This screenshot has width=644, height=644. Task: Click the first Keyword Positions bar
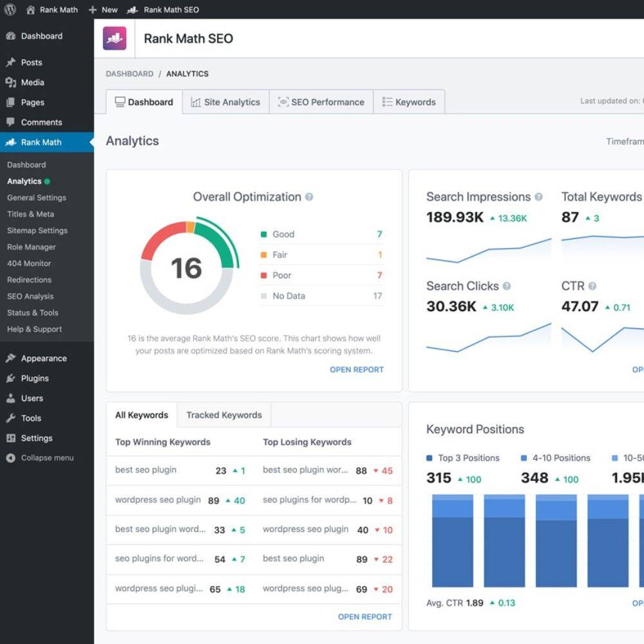[x=453, y=540]
